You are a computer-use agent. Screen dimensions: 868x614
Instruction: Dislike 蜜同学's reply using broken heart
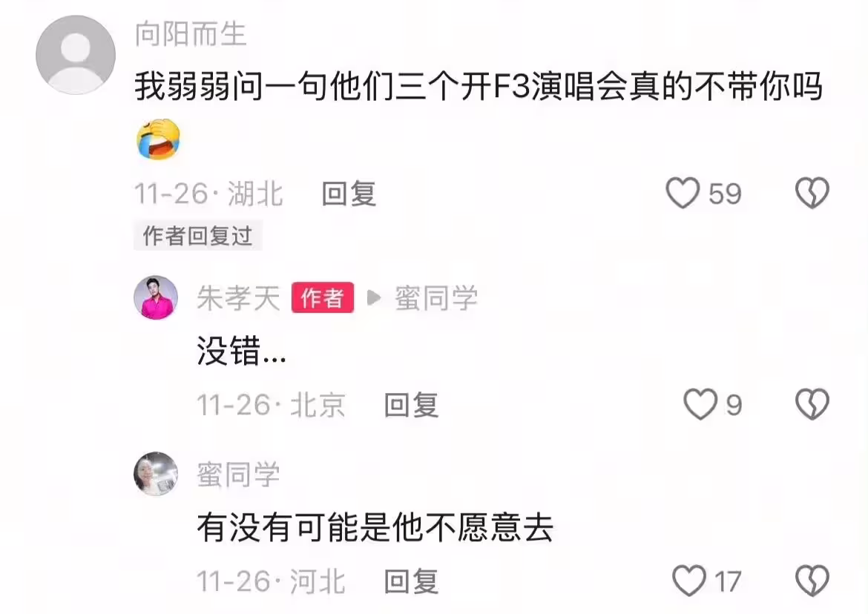coord(812,581)
